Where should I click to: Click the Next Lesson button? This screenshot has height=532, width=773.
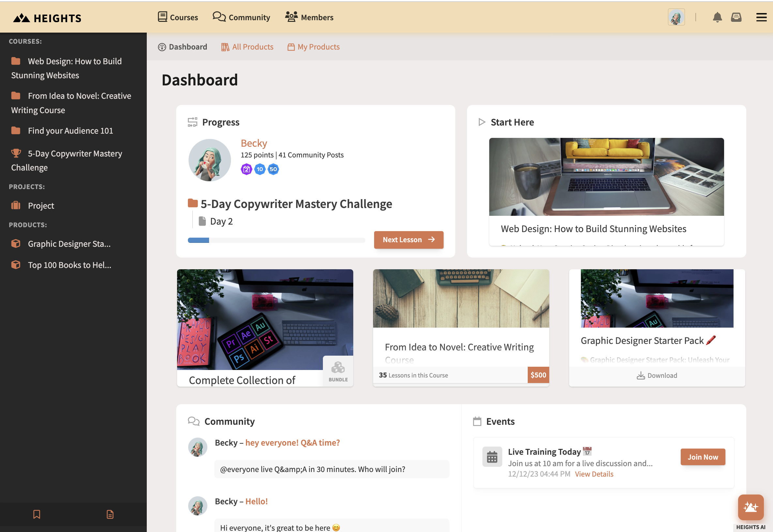click(408, 240)
